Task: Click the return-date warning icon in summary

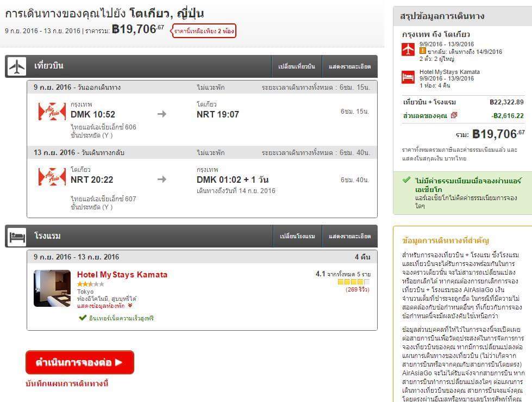Action: click(x=422, y=51)
